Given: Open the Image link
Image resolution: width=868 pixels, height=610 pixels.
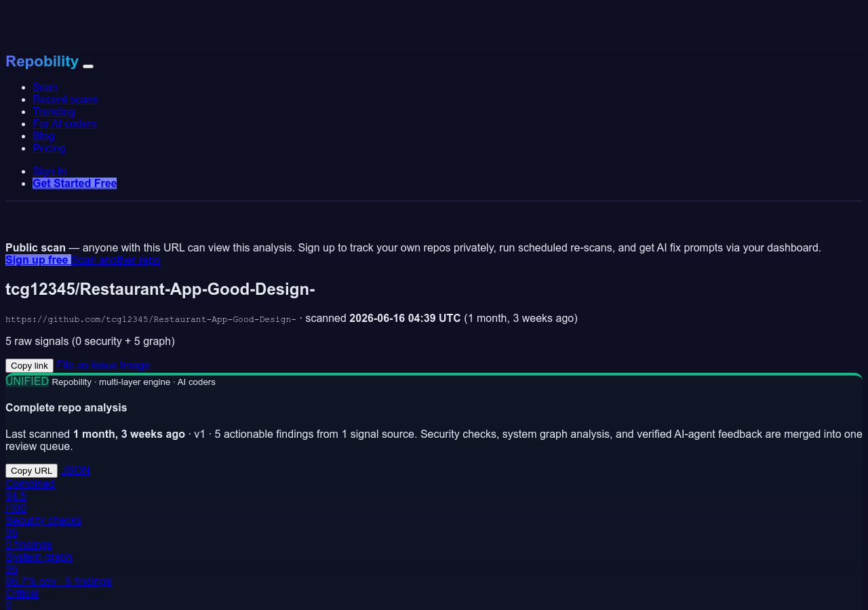Looking at the screenshot, I should (135, 365).
